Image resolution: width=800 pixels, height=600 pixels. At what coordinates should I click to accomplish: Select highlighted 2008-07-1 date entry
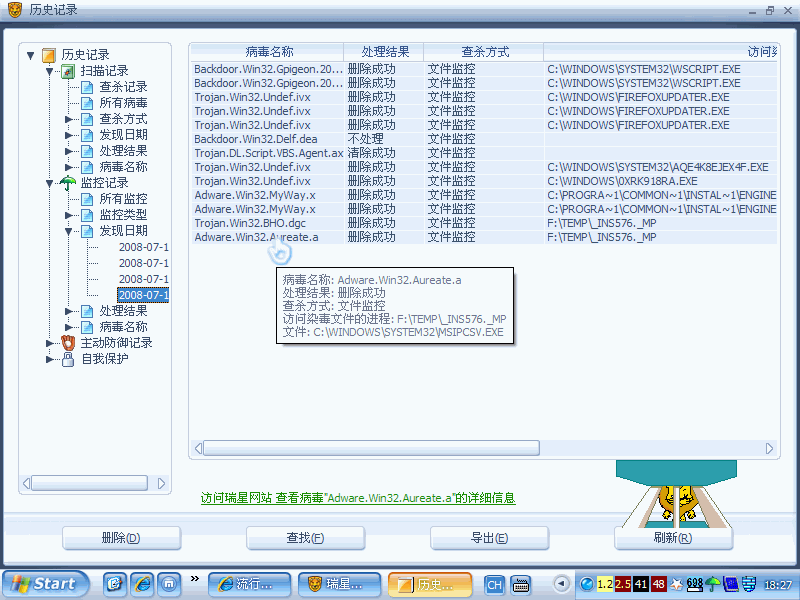(143, 295)
